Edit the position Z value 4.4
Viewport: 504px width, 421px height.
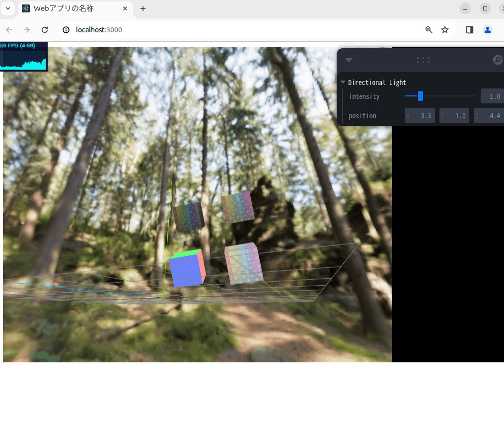pos(489,115)
